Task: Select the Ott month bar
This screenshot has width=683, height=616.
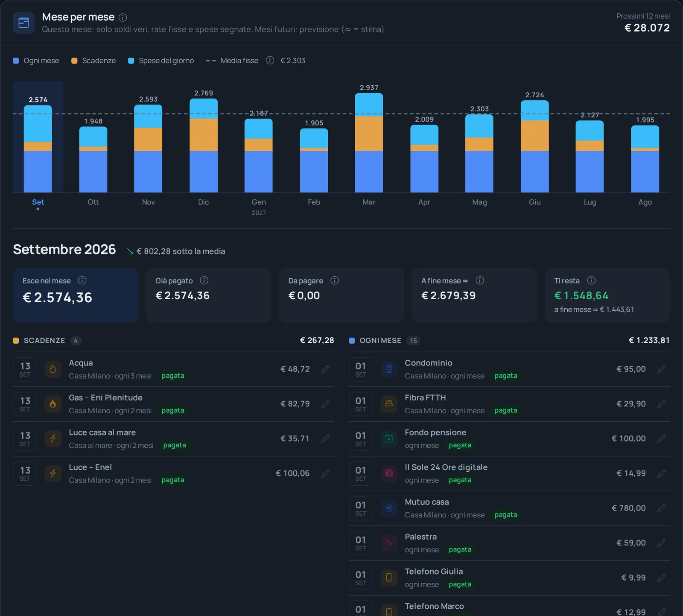Action: tap(93, 160)
